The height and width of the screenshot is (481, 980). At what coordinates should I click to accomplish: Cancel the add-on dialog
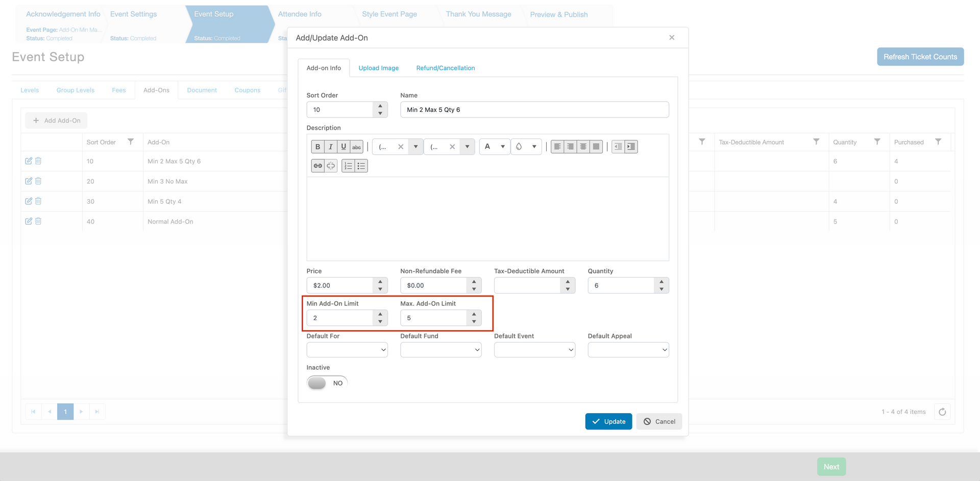(x=659, y=421)
